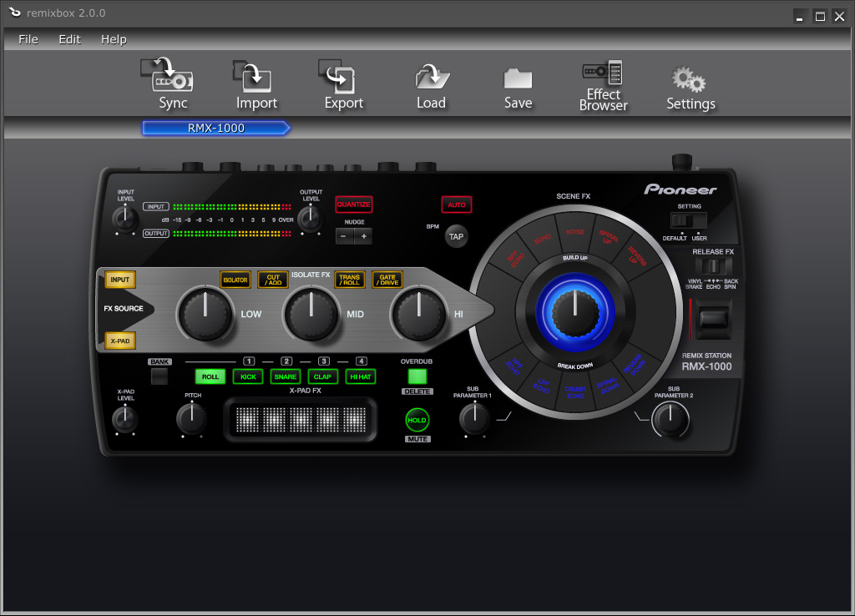Flip the RELEASE FX type switch

[713, 266]
